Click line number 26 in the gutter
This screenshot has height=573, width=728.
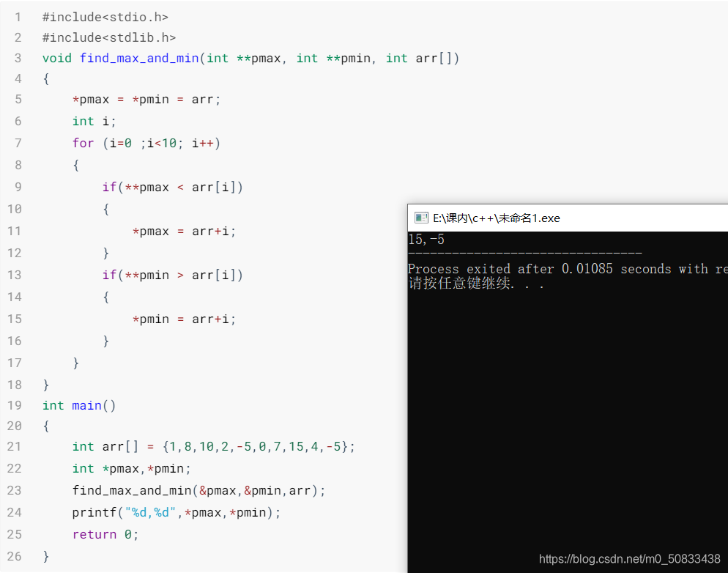pos(15,556)
